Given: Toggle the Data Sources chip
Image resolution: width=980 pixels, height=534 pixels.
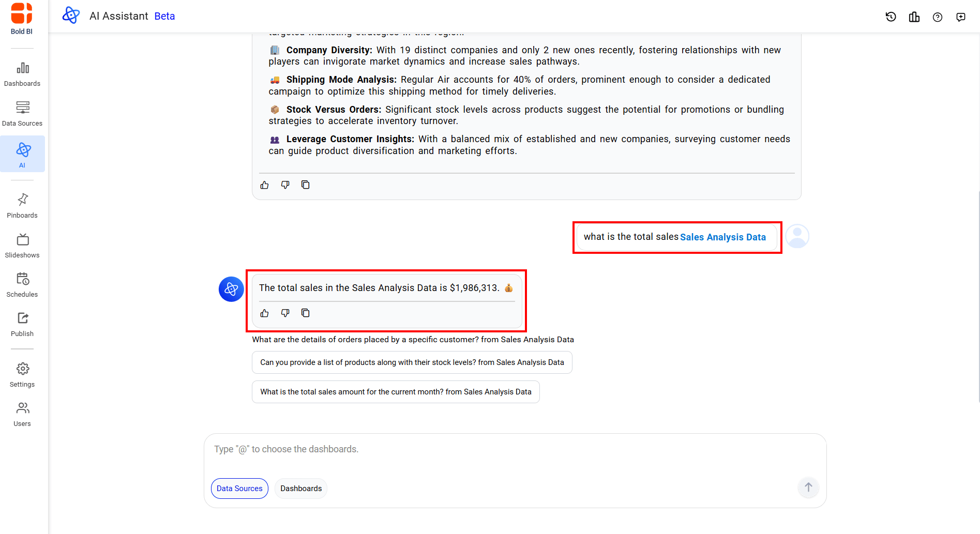Looking at the screenshot, I should (x=239, y=489).
